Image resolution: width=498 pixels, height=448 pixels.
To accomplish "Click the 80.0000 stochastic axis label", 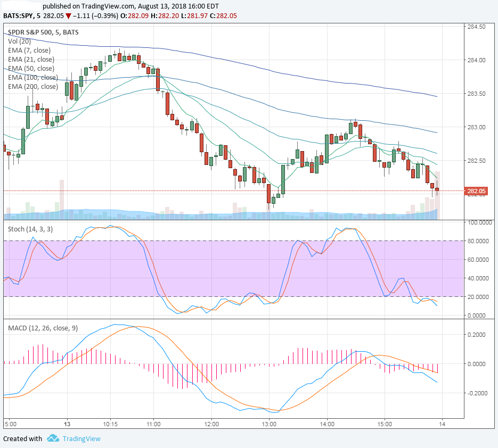I will [x=478, y=241].
